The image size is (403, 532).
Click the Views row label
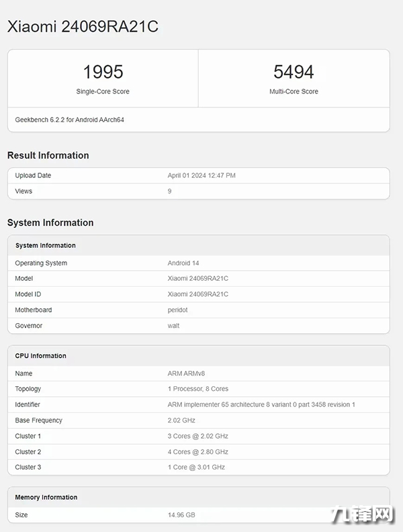click(x=24, y=191)
